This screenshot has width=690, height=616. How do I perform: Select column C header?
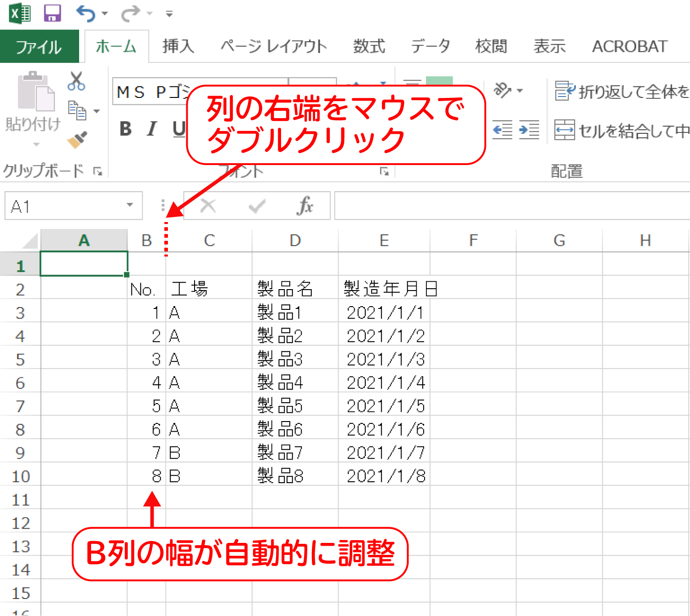209,240
